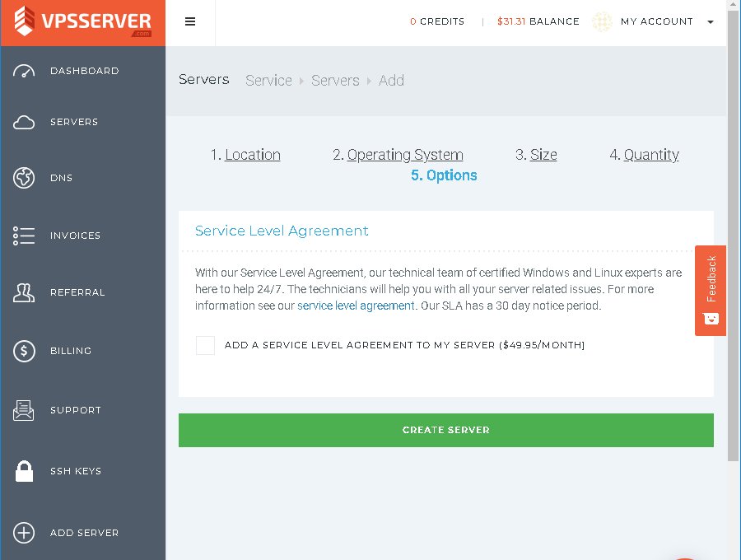The height and width of the screenshot is (560, 741).
Task: Click the Add Server plus icon
Action: point(24,533)
